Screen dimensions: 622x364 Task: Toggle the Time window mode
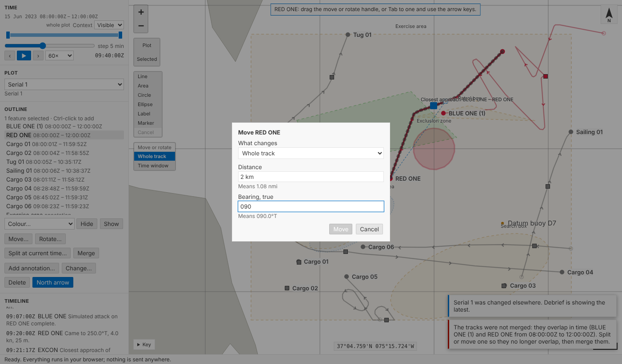pos(155,166)
